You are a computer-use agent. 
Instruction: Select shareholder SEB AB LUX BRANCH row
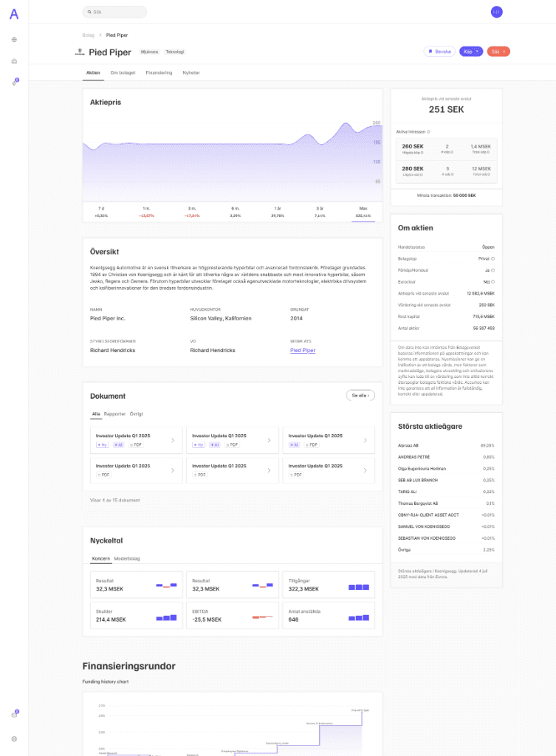click(446, 480)
